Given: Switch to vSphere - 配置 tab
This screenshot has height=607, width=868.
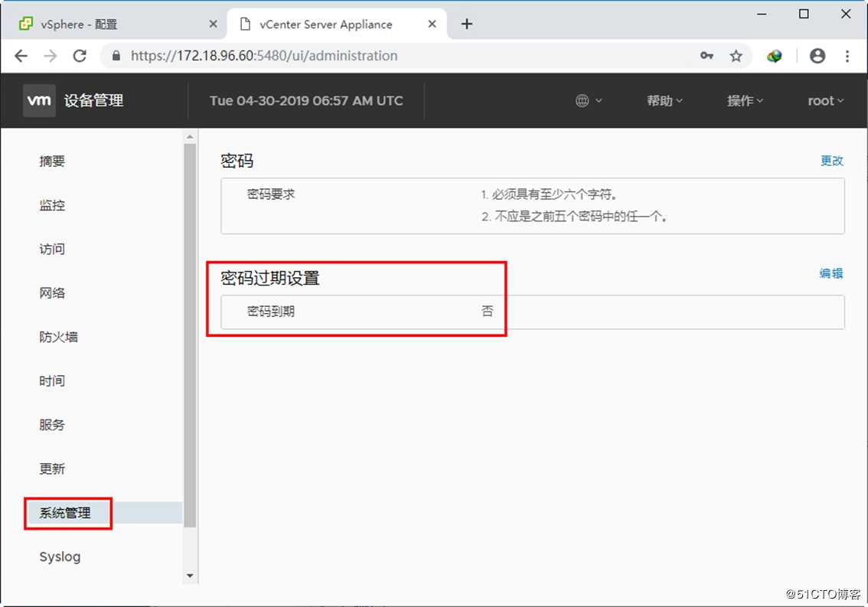Looking at the screenshot, I should (x=115, y=24).
